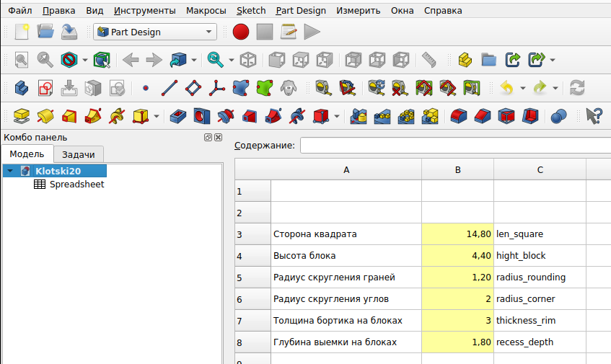Open the Sketch menu

point(250,11)
